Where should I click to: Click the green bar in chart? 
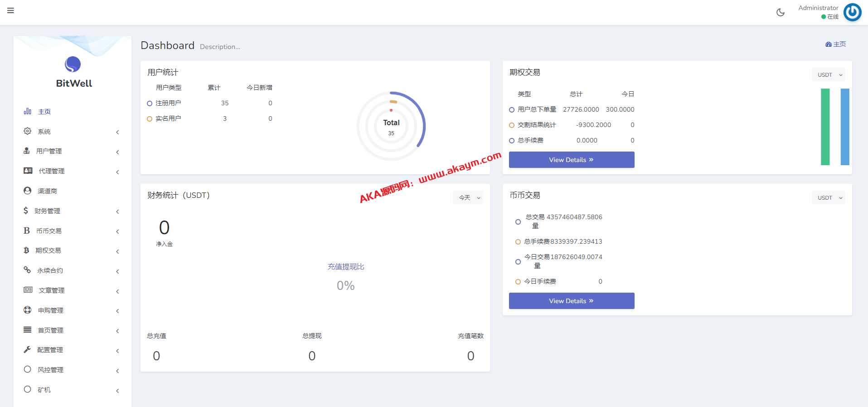click(x=825, y=127)
